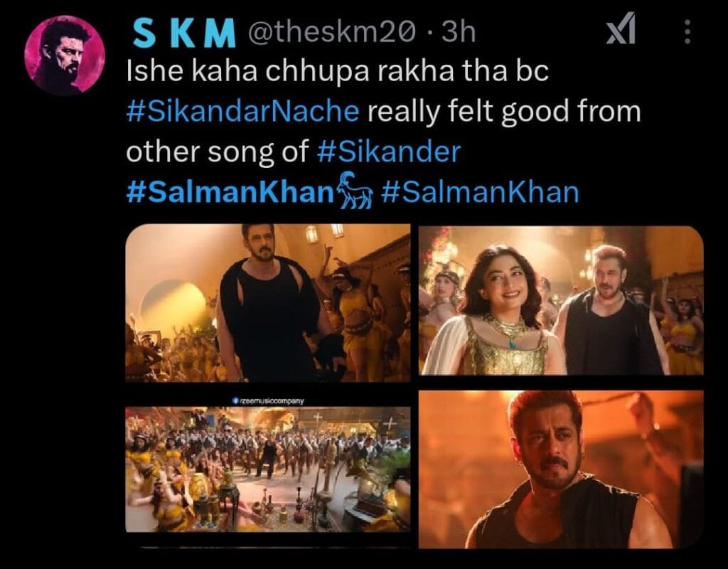
Task: Click the zeemusiccompany watermark label
Action: click(x=268, y=401)
